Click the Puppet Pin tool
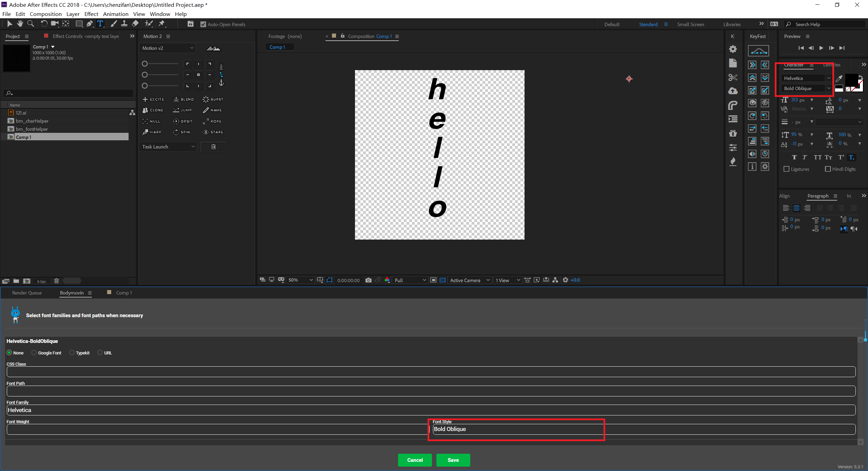 point(162,24)
